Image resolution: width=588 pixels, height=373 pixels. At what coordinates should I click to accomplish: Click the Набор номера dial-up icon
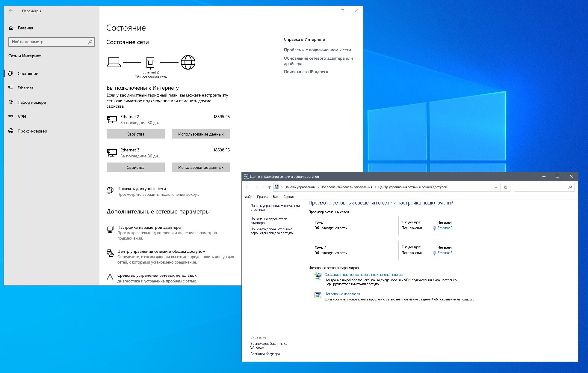[11, 102]
